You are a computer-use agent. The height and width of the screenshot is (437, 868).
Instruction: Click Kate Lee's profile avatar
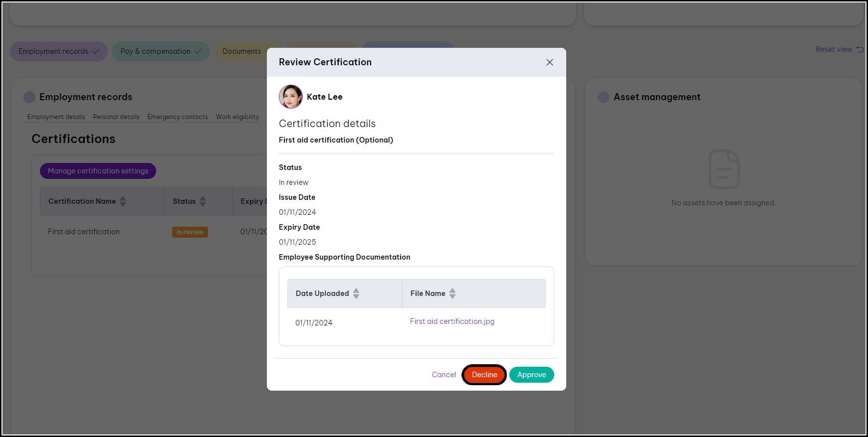290,97
